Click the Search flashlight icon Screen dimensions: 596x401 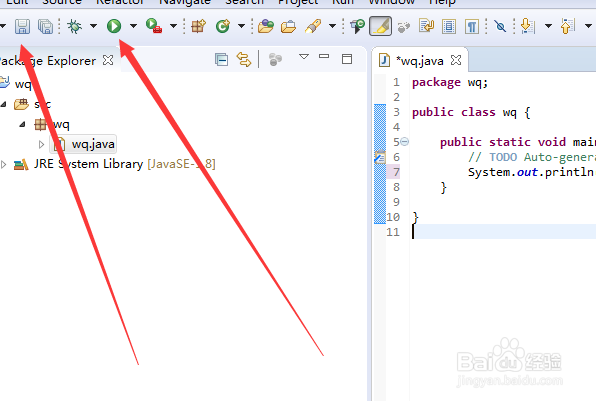pos(313,26)
